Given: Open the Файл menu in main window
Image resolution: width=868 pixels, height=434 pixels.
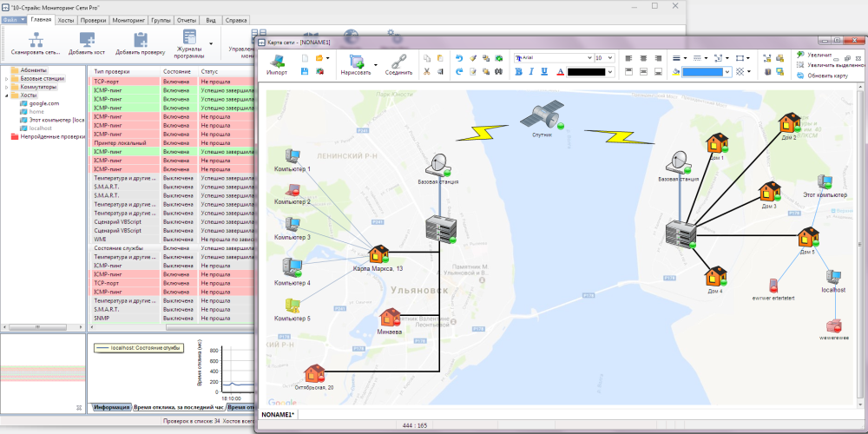Looking at the screenshot, I should coord(14,19).
